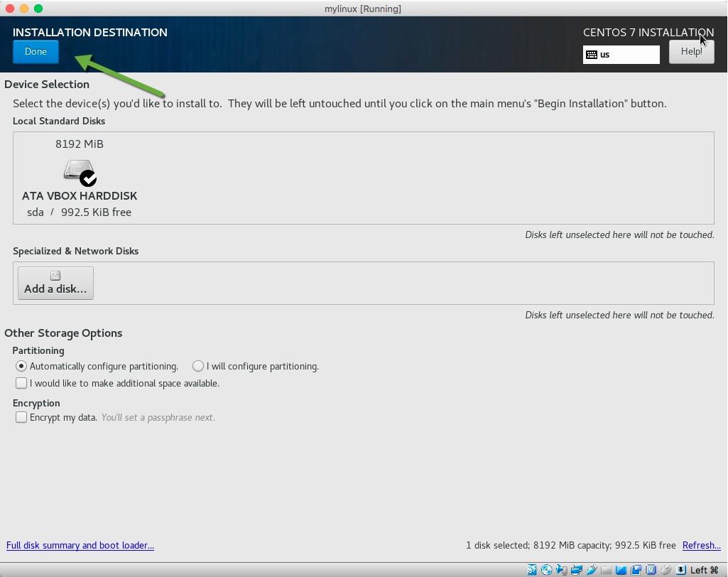Click the Left command host key indicator
The height and width of the screenshot is (577, 728).
[700, 570]
